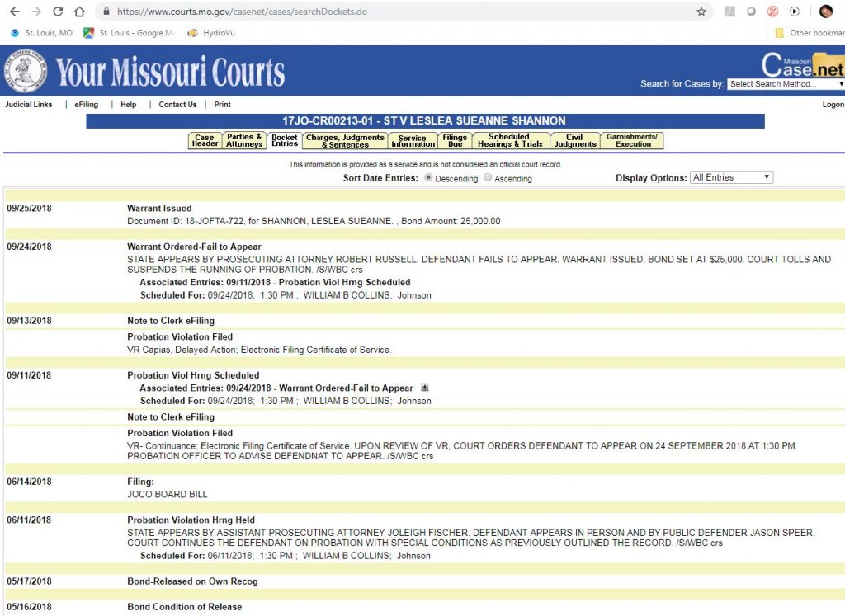Open the Chrome profile avatar
This screenshot has height=616, width=845.
click(826, 12)
